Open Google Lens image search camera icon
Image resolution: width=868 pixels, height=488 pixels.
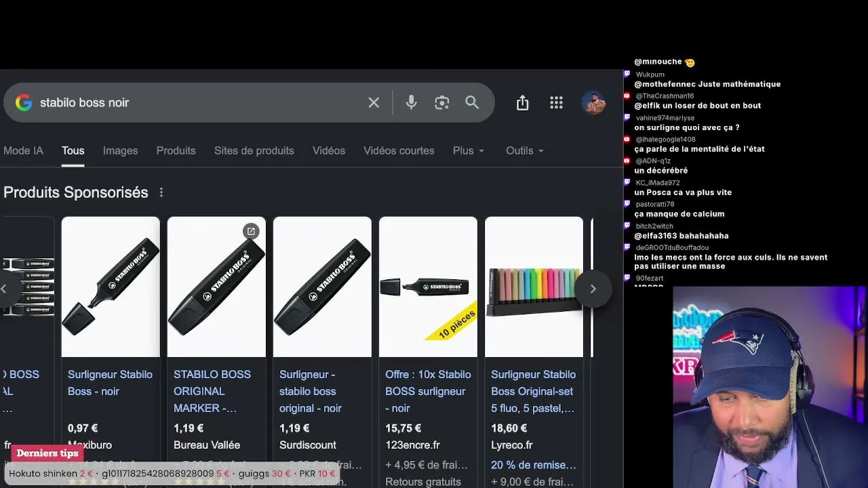pyautogui.click(x=442, y=102)
